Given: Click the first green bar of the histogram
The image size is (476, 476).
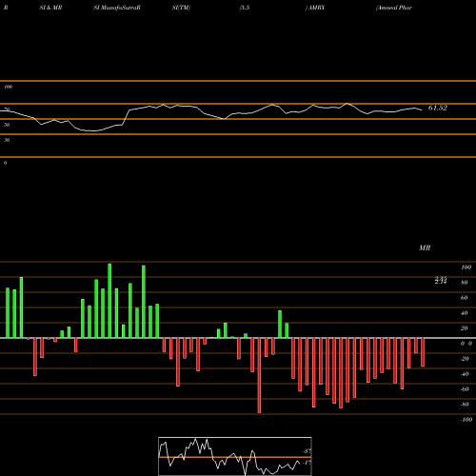Looking at the screenshot, I should coord(8,313).
